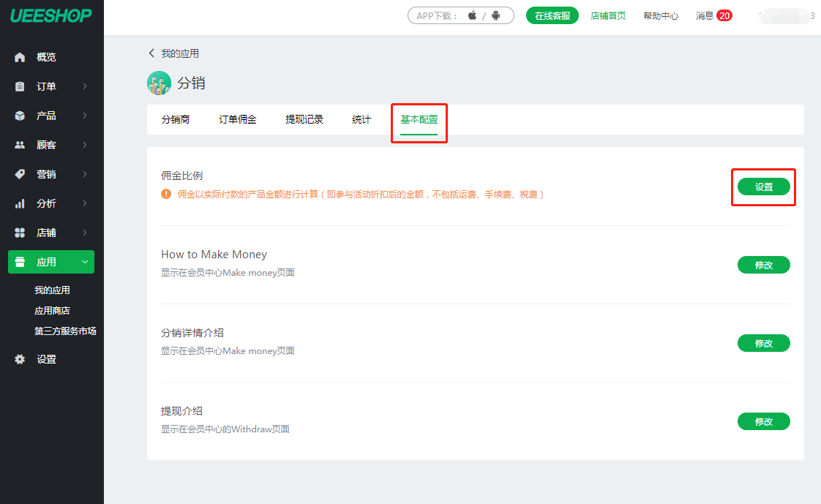Collapse the 应用 menu dropdown arrow
821x504 pixels.
[x=85, y=262]
